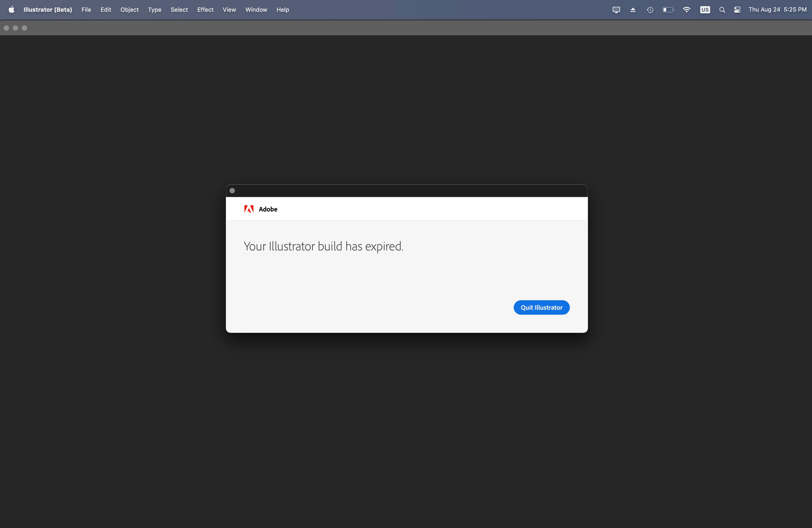The width and height of the screenshot is (812, 528).
Task: Open the Help menu
Action: pyautogui.click(x=282, y=10)
